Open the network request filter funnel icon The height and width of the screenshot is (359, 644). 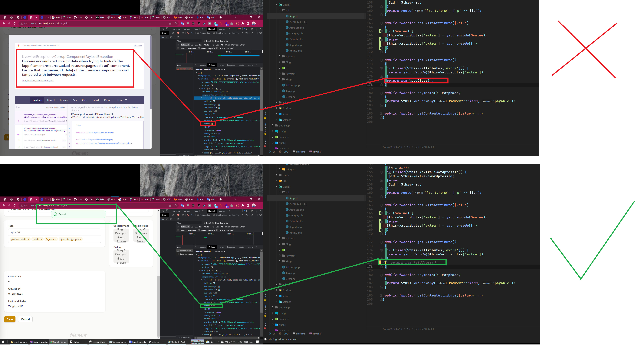tap(188, 33)
